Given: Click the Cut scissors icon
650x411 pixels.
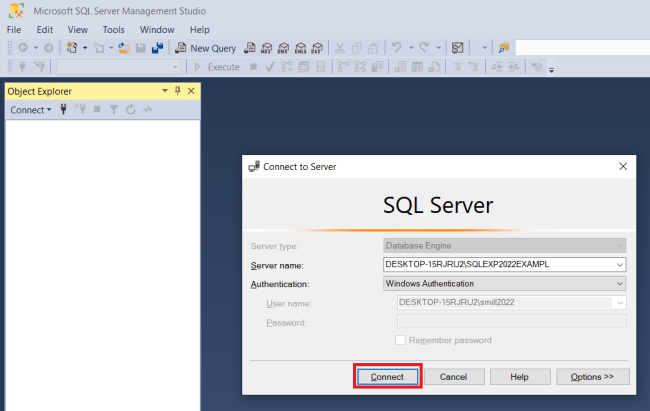Looking at the screenshot, I should click(x=340, y=48).
